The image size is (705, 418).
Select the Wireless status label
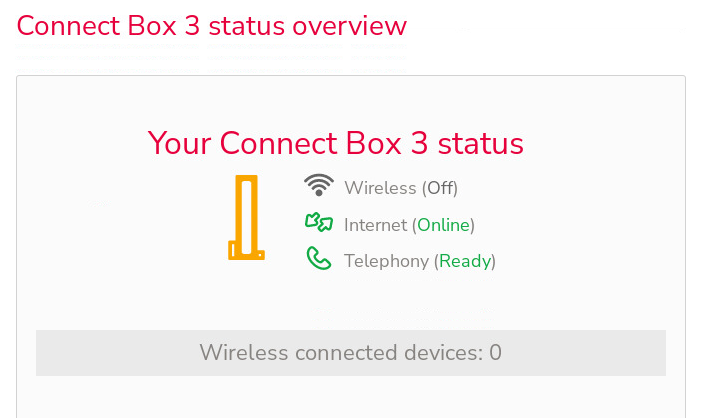pos(380,187)
